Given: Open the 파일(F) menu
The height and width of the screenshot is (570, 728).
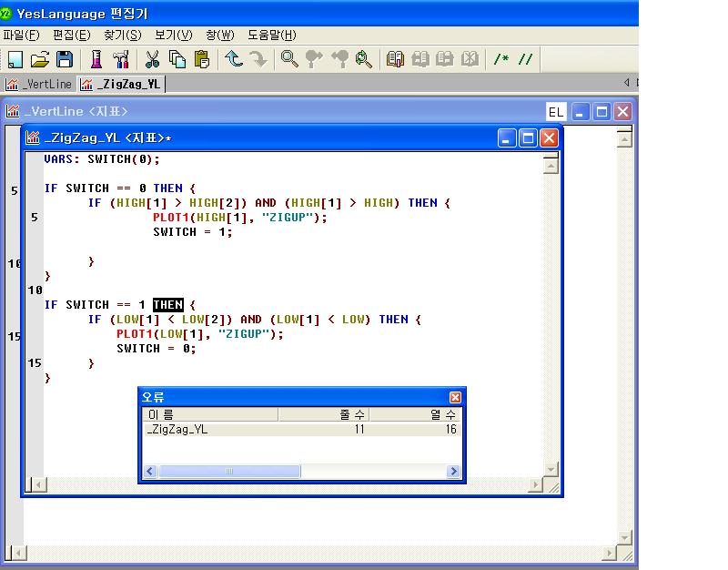Looking at the screenshot, I should click(x=21, y=36).
